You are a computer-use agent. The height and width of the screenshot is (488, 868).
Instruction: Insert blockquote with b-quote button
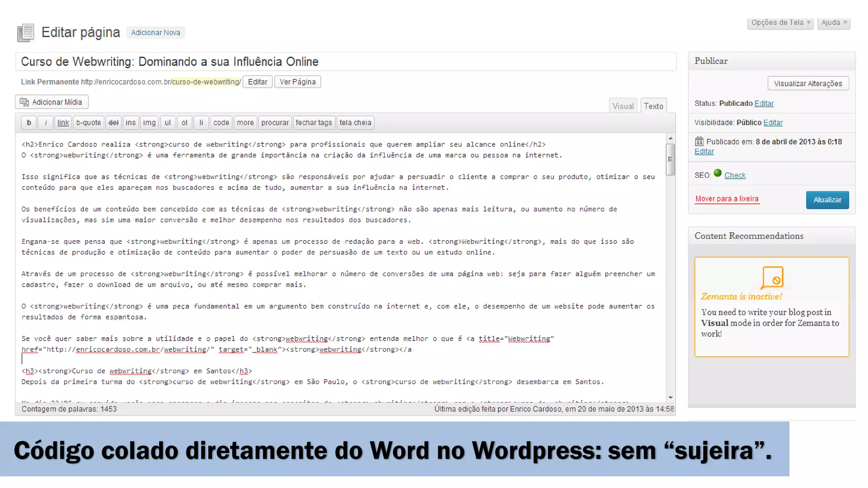point(89,122)
